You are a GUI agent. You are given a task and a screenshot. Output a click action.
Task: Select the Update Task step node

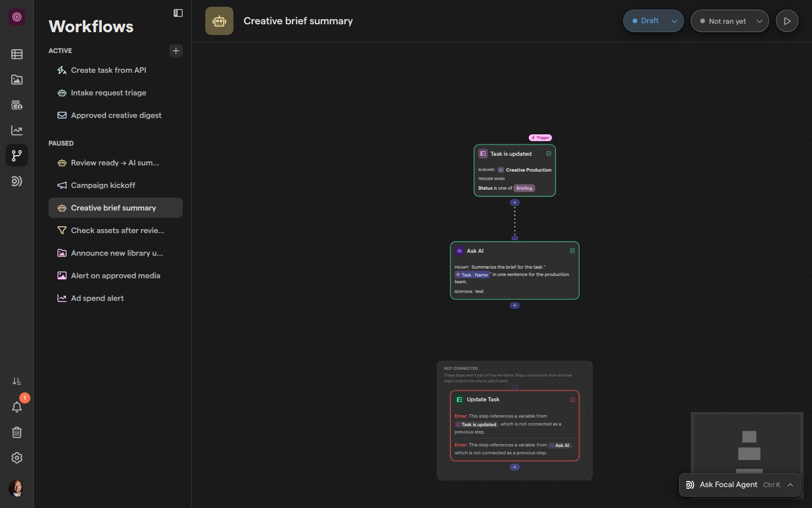(515, 426)
